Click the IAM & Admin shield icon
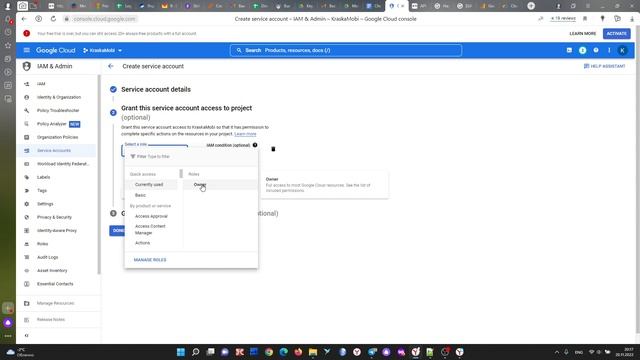Screen dimensions: 640x360 coord(27,66)
